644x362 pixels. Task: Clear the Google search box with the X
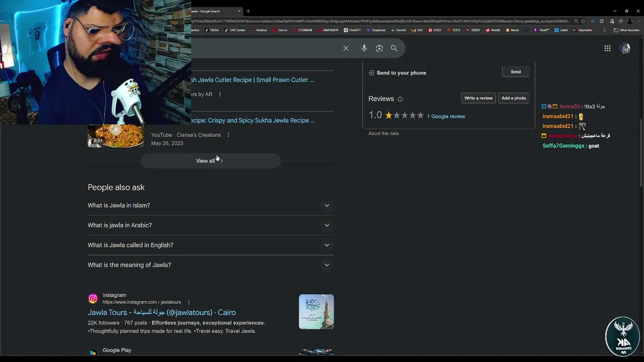pyautogui.click(x=346, y=48)
